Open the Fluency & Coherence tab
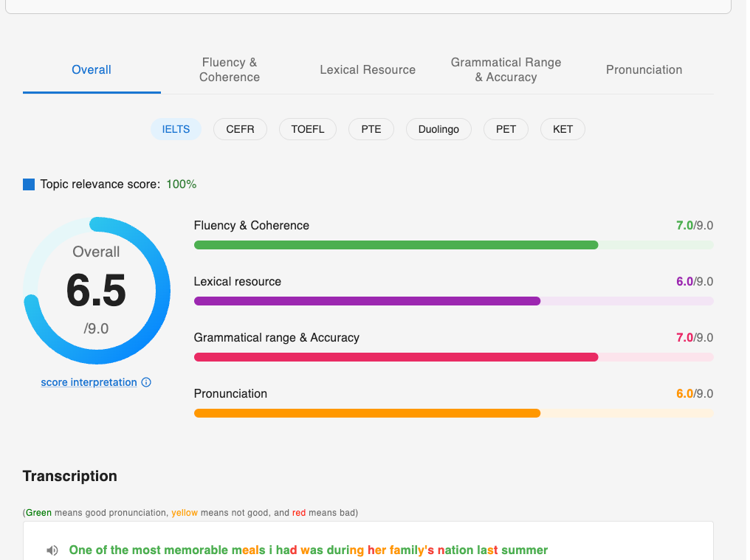This screenshot has width=750, height=560. click(x=230, y=70)
